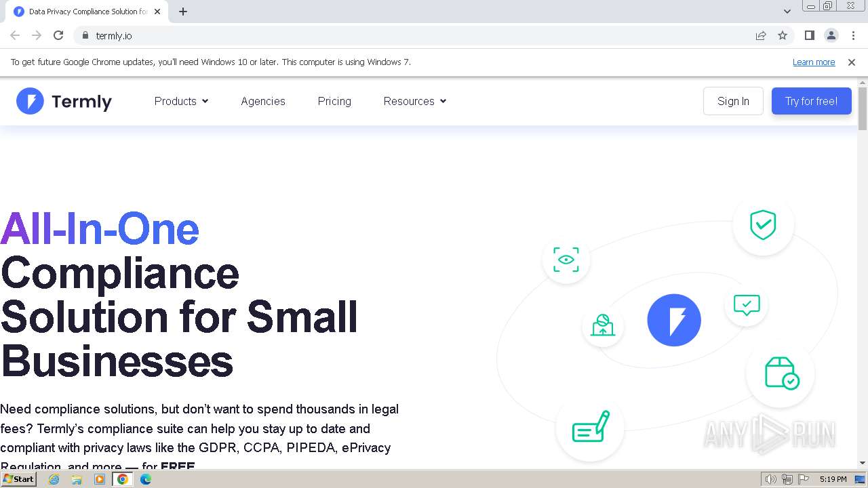Share this page icon in address bar
The image size is (868, 488).
tap(761, 35)
